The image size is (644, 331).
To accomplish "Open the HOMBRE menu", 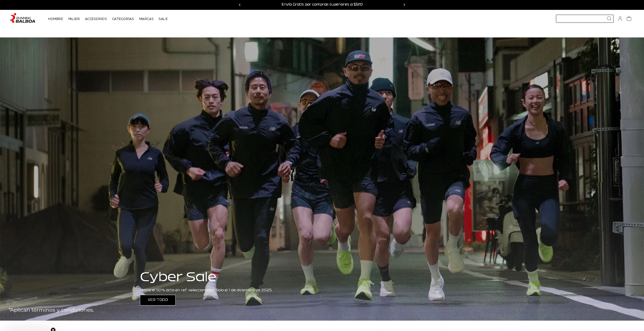I will point(55,19).
